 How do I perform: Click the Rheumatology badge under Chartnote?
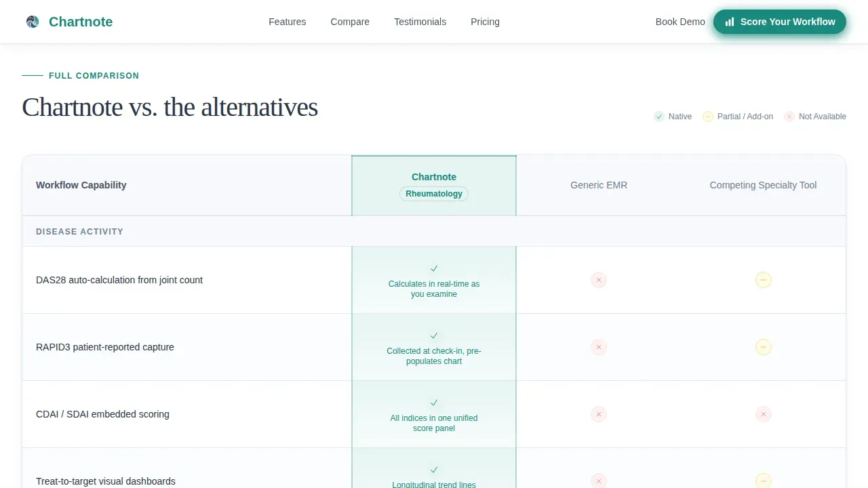click(x=434, y=194)
